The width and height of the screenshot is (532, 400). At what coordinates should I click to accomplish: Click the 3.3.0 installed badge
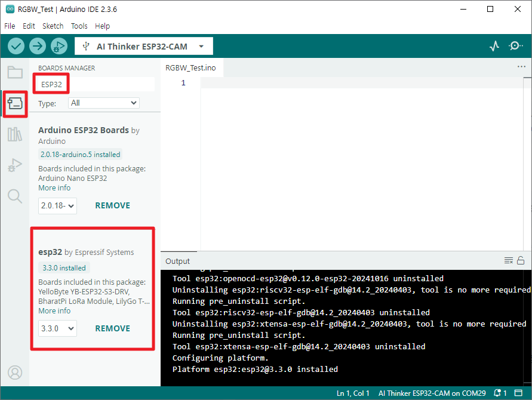pos(64,267)
